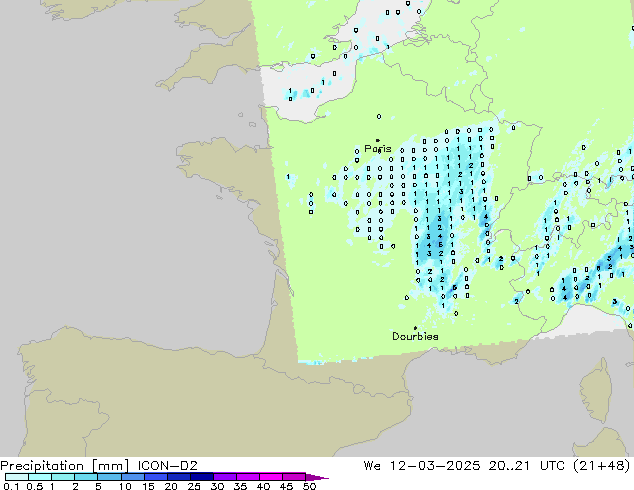Click the legend value '50'
The height and width of the screenshot is (490, 634).
click(309, 486)
